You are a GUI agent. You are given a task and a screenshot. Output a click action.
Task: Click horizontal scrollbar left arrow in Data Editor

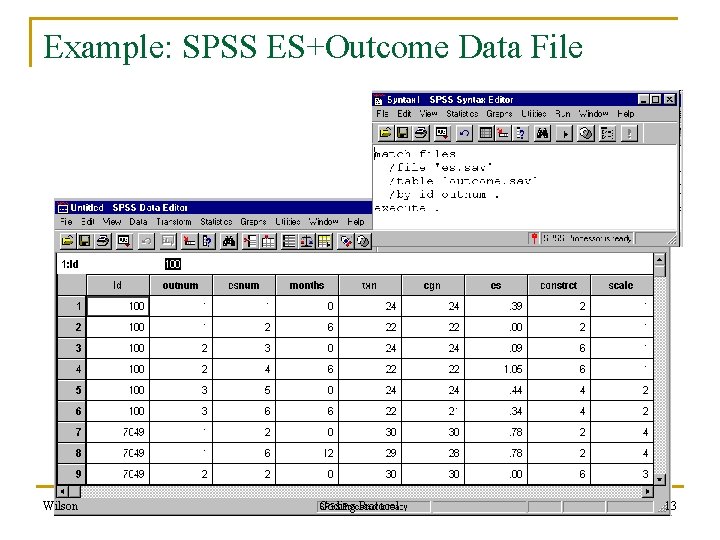(63, 491)
